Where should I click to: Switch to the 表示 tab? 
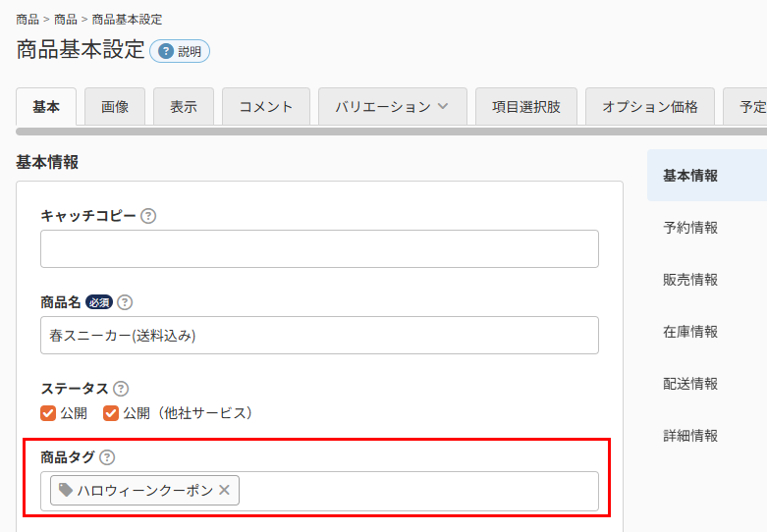[184, 107]
